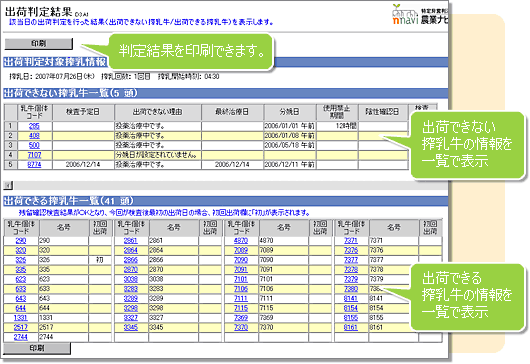This screenshot has height=364, width=530.
Task: Open cow code link 7371
Action: pyautogui.click(x=351, y=241)
